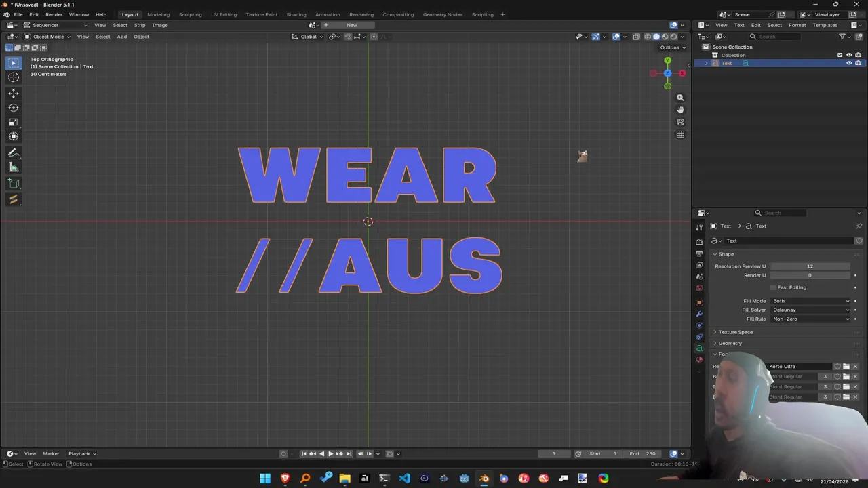This screenshot has height=488, width=868.
Task: Hide the Text object in viewport
Action: 849,63
